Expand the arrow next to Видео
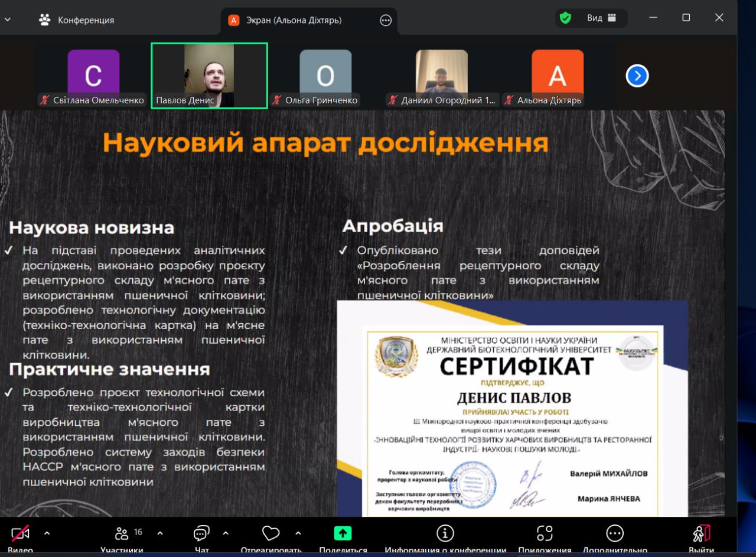The height and width of the screenshot is (557, 756). tap(47, 533)
